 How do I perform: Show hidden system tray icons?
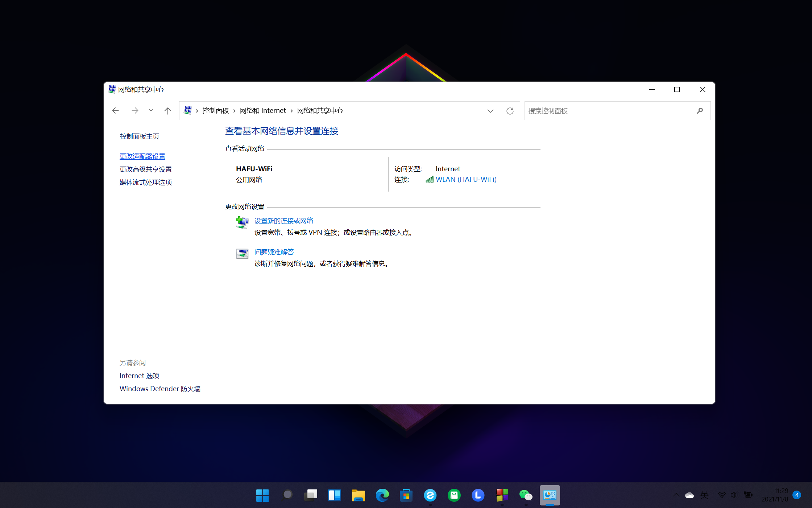click(676, 495)
